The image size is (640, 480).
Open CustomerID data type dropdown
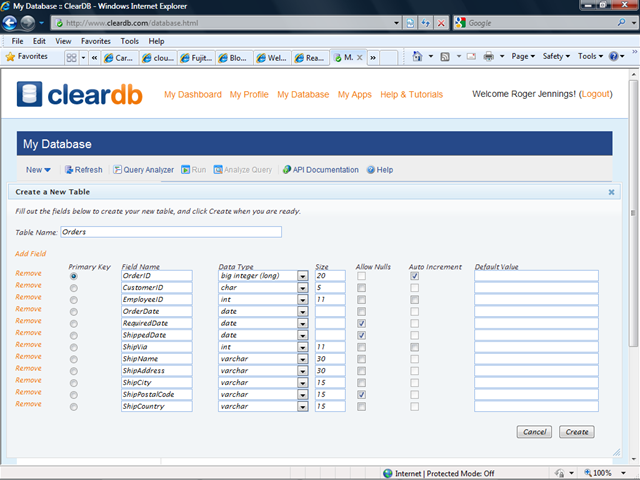pyautogui.click(x=302, y=288)
